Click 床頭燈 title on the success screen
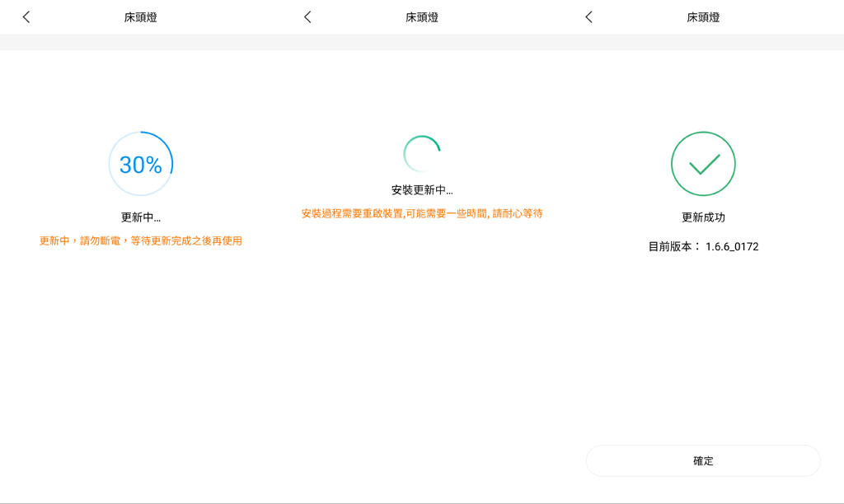Image resolution: width=844 pixels, height=504 pixels. (703, 17)
